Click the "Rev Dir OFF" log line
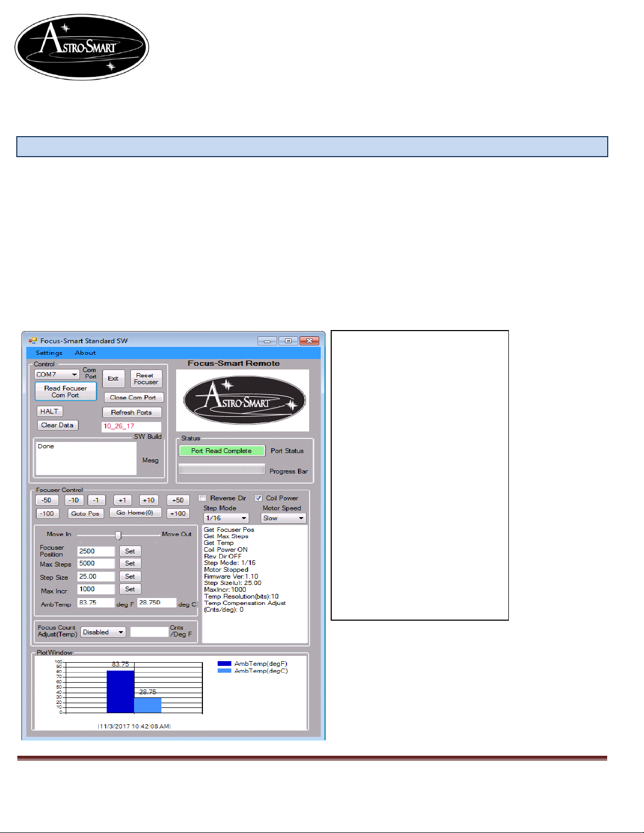Screen dimensions: 644x833 (x=223, y=556)
